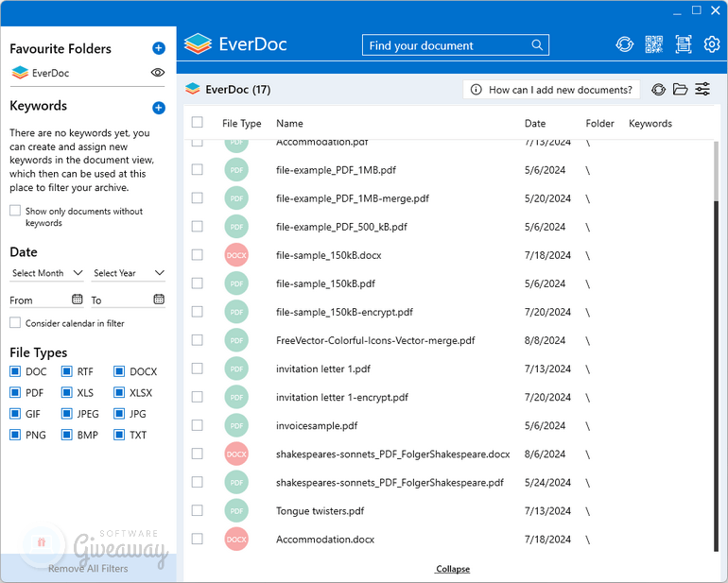
Task: Click the search magnifier icon
Action: click(x=537, y=45)
